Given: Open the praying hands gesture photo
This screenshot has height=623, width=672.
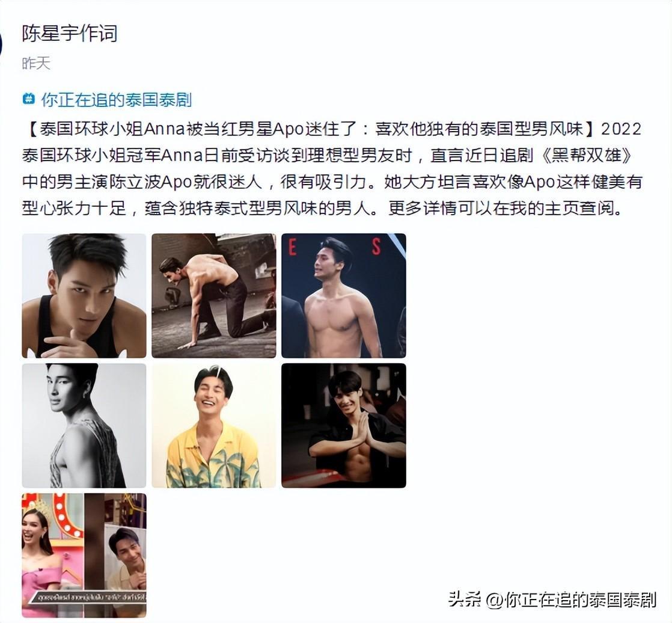Looking at the screenshot, I should (344, 426).
